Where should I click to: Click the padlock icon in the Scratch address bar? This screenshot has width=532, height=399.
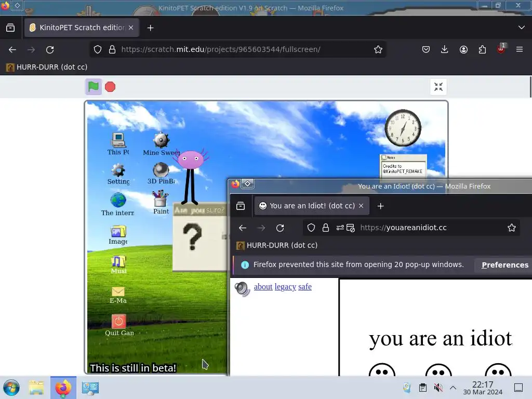pyautogui.click(x=112, y=49)
